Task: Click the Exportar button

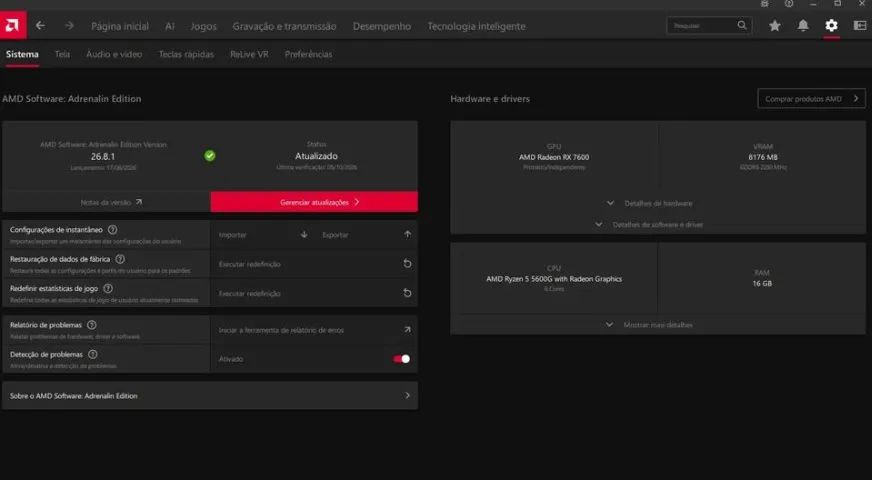Action: pos(366,235)
